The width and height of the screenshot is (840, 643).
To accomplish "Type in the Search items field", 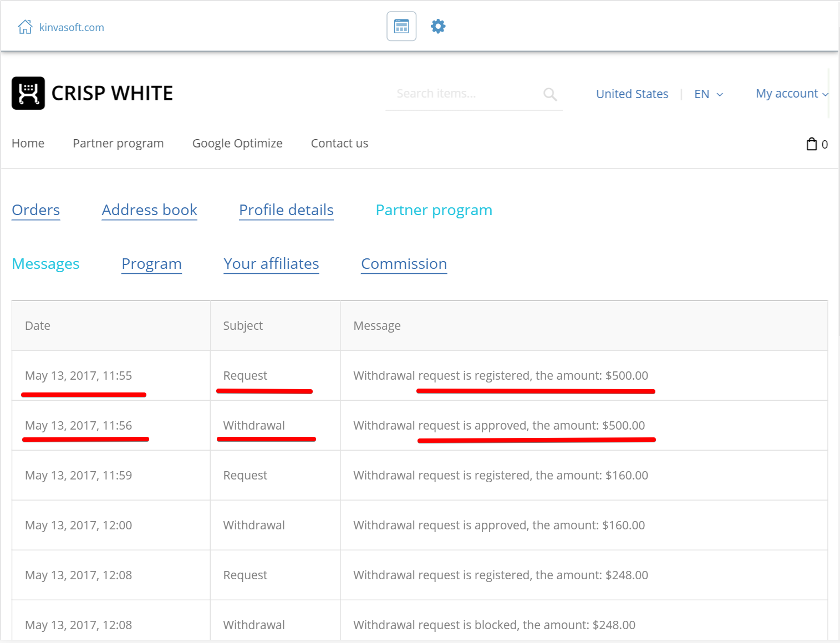I will [463, 94].
